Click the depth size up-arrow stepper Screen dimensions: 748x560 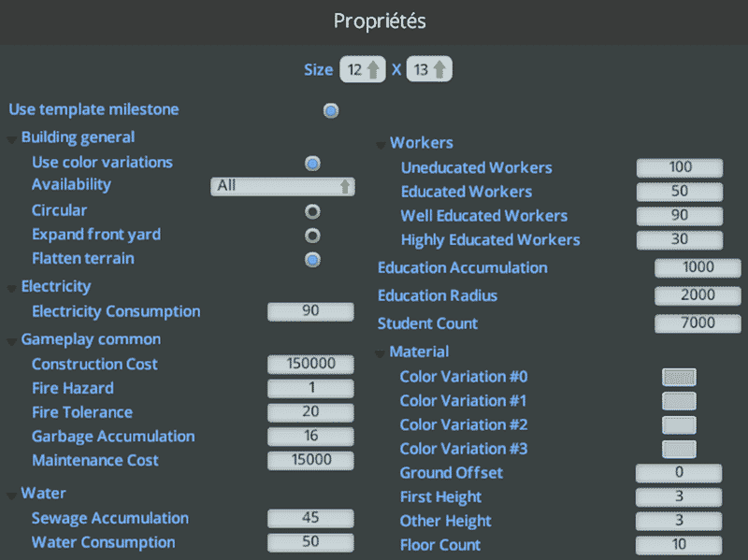[439, 70]
